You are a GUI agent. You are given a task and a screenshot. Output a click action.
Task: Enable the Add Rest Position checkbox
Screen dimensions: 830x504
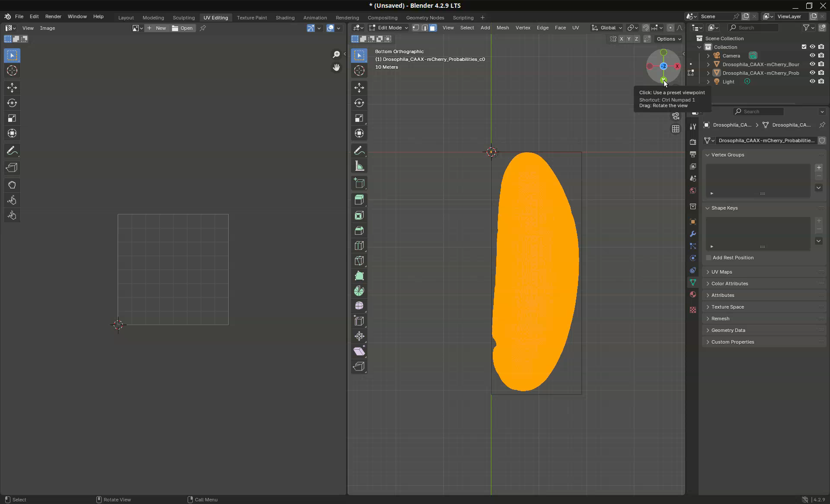[x=709, y=258]
